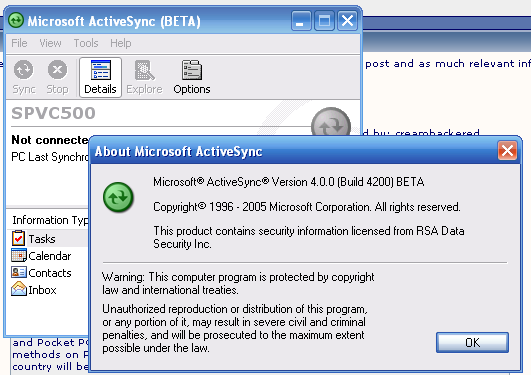Viewport: 531px width, 375px height.
Task: Open the Help menu
Action: click(x=121, y=43)
